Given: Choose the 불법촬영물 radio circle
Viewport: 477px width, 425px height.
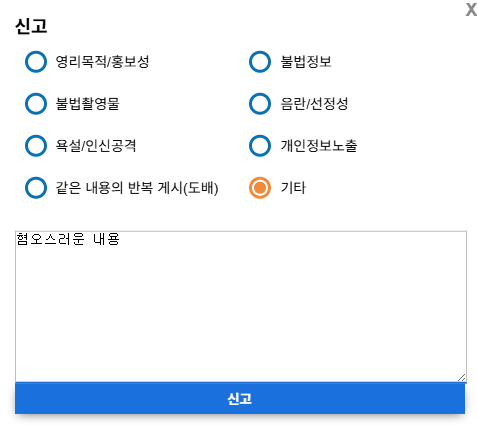Looking at the screenshot, I should [x=36, y=104].
